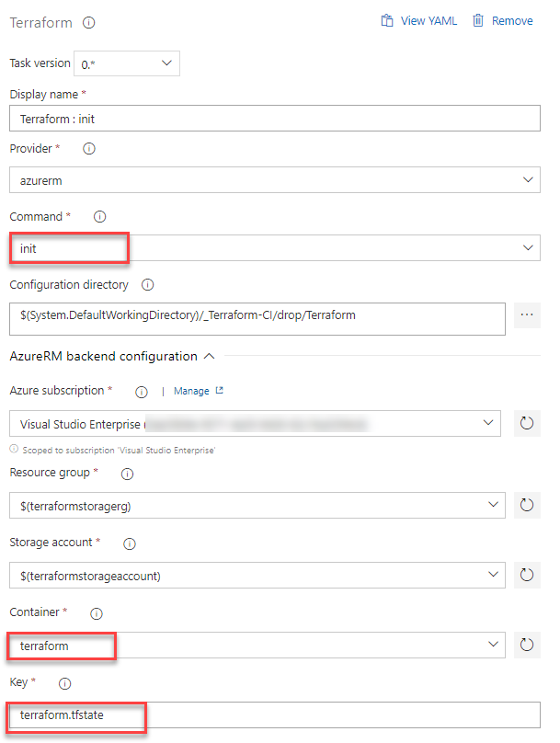Open the Container terraform dropdown
The image size is (560, 743).
pos(257,645)
